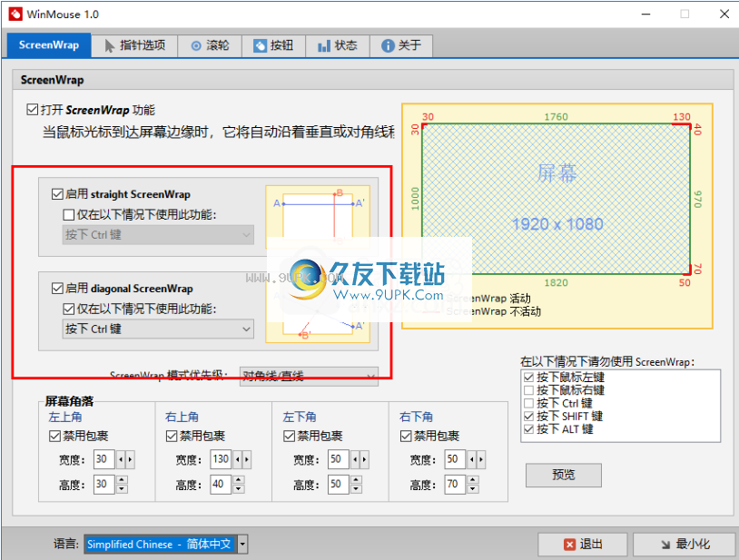Increase 左下角 高度 with up arrow

click(356, 479)
